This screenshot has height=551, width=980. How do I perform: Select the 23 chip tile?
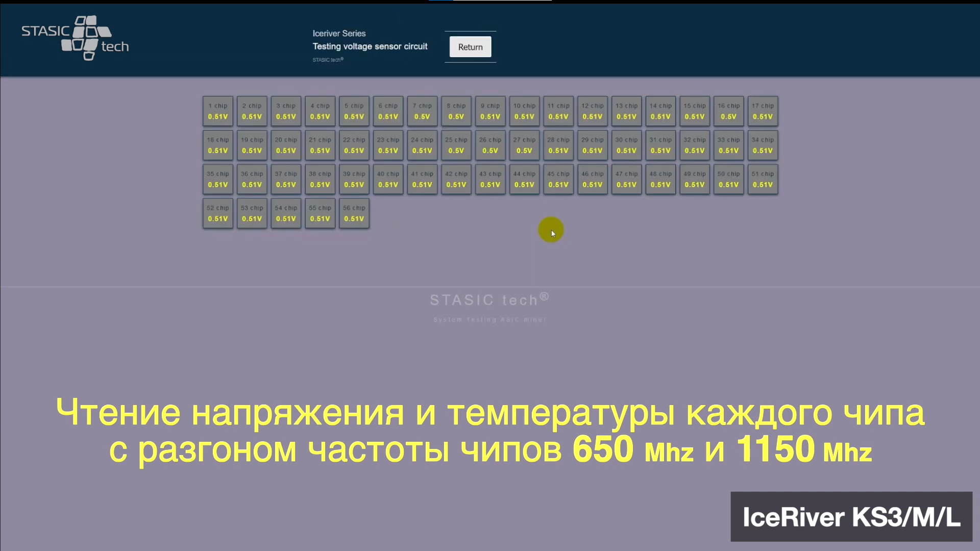click(x=388, y=145)
